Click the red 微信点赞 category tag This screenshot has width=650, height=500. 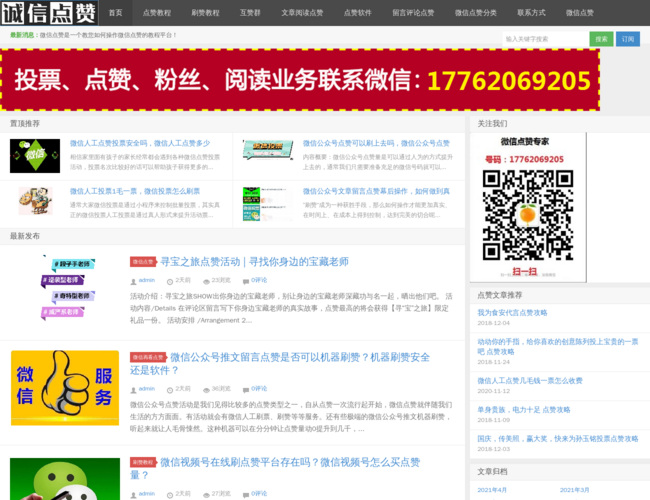[x=143, y=262]
